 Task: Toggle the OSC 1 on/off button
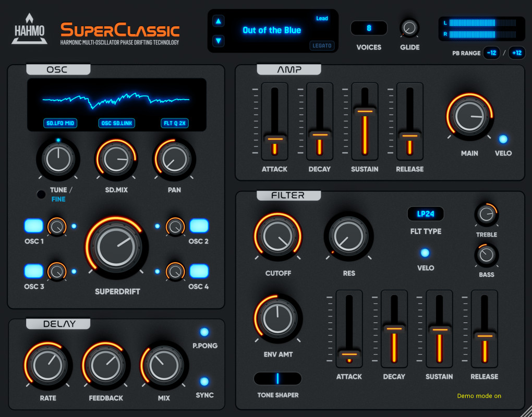click(x=33, y=226)
